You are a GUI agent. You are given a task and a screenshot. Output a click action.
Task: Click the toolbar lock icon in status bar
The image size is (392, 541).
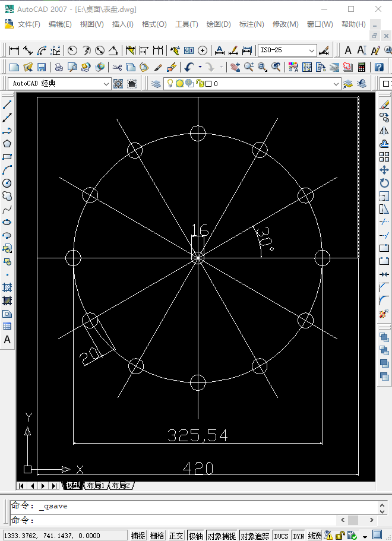(340, 535)
